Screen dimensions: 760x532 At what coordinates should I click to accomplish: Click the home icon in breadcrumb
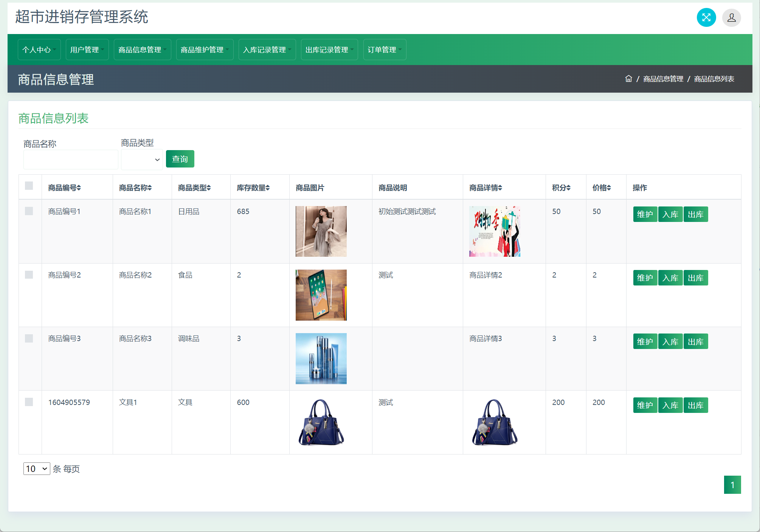pos(628,79)
